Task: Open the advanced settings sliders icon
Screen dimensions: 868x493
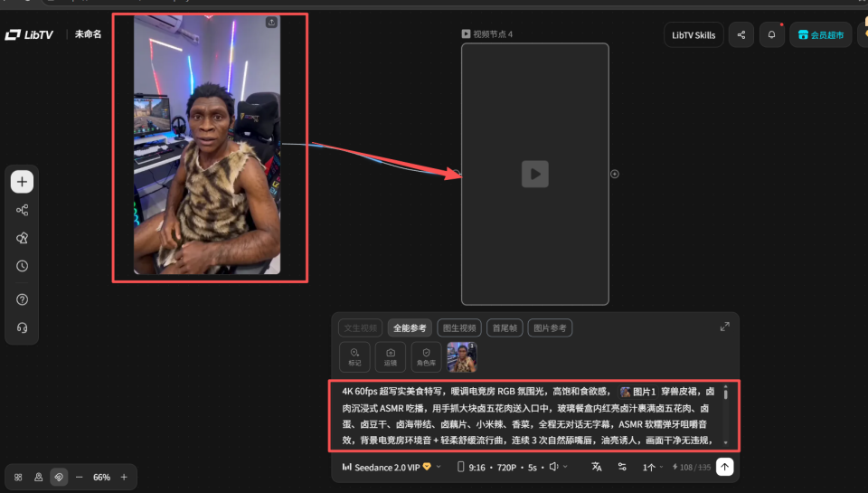Action: (622, 467)
